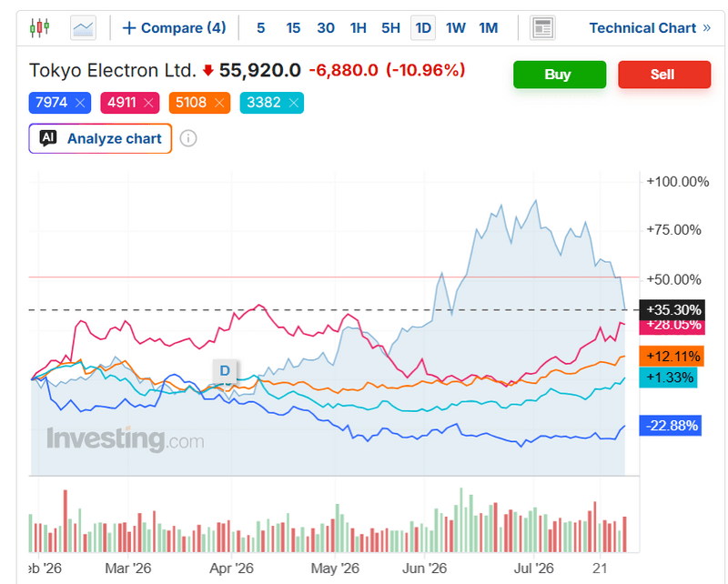Click the +100.00% axis label
The height and width of the screenshot is (584, 728).
coord(678,182)
